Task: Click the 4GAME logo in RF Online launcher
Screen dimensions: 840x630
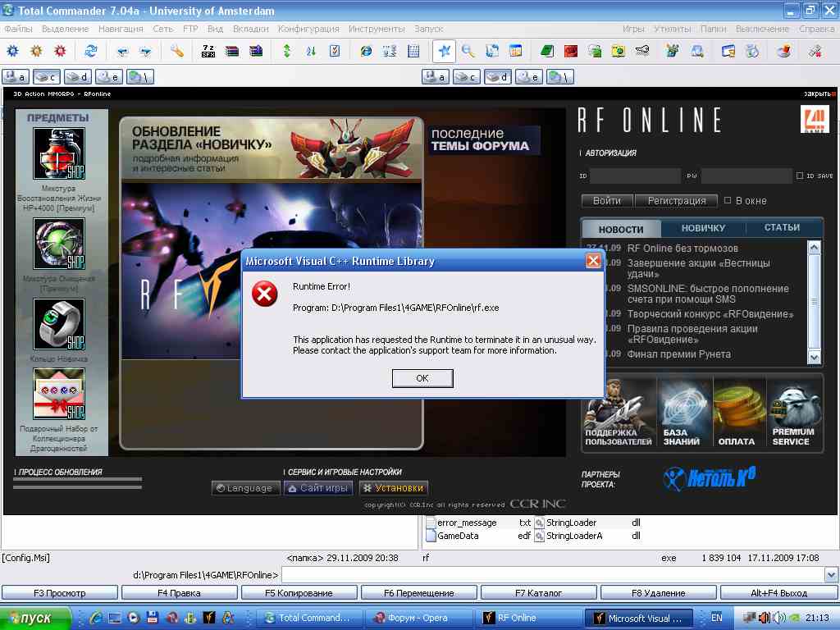Action: point(815,119)
